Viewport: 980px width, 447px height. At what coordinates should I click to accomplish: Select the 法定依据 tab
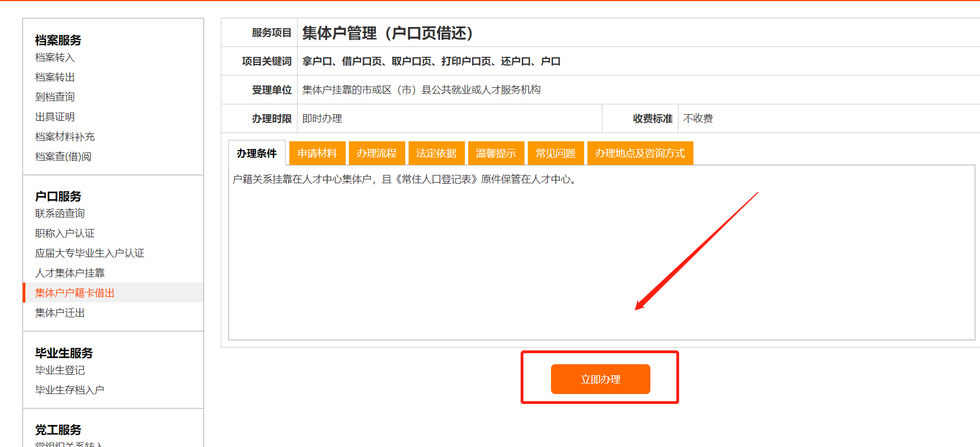tap(436, 153)
